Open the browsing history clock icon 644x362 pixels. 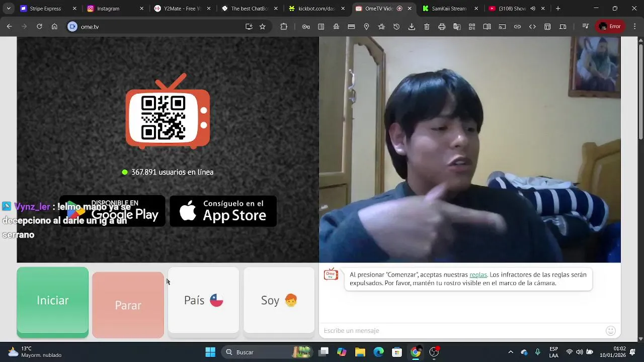396,27
